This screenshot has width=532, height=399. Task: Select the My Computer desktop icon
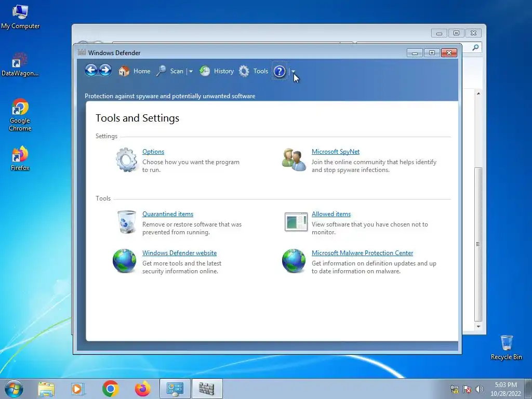pos(20,17)
